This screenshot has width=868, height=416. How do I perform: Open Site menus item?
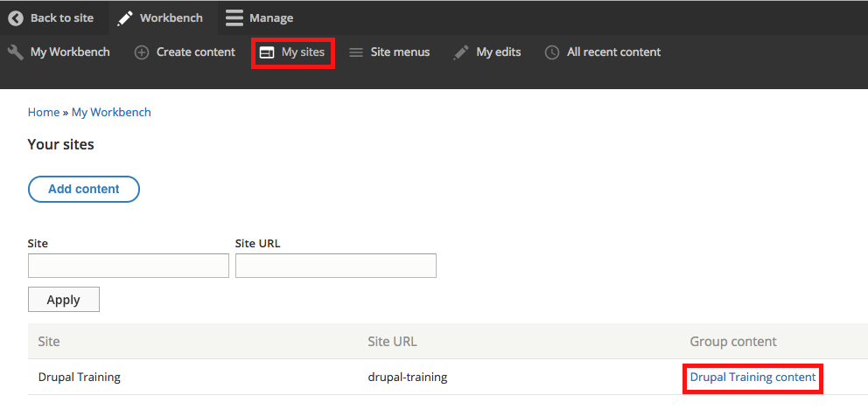point(400,52)
